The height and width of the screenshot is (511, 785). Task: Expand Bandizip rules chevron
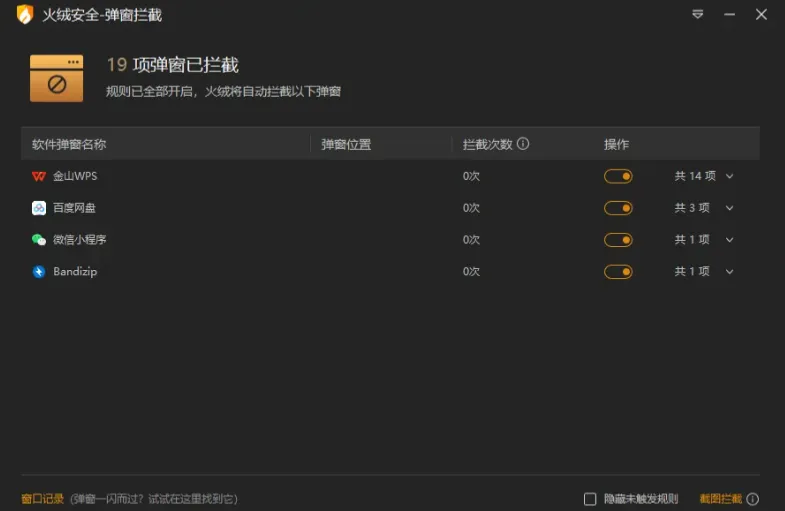(729, 271)
